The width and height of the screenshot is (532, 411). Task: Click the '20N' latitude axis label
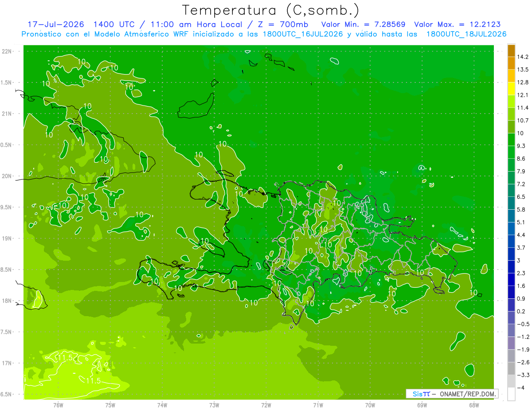click(6, 176)
